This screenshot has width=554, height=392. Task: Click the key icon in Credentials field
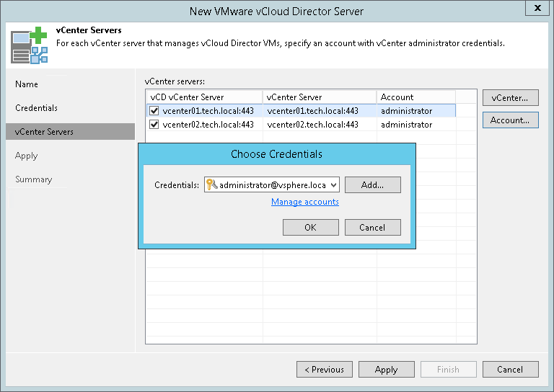(211, 185)
